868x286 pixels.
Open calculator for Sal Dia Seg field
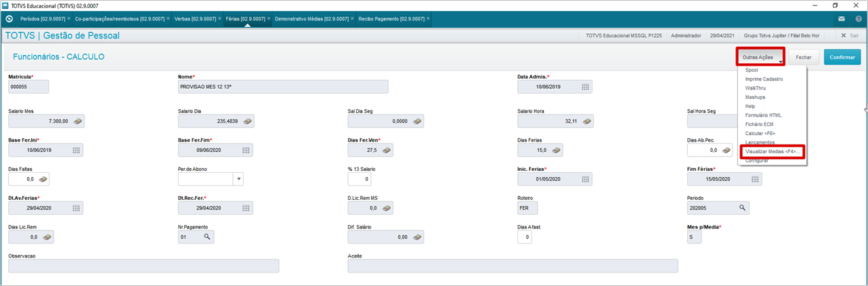coord(417,121)
